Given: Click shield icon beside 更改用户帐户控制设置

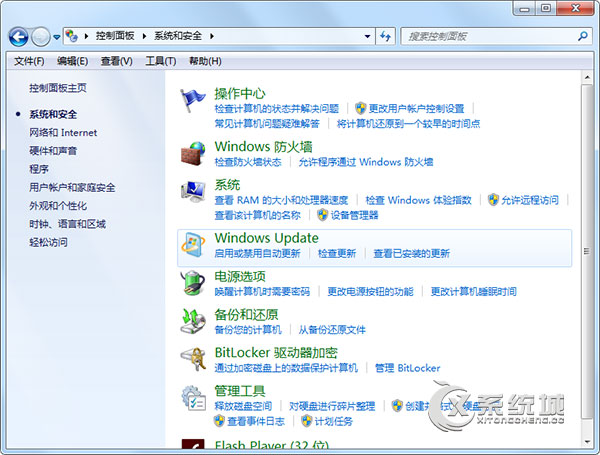Looking at the screenshot, I should [360, 109].
